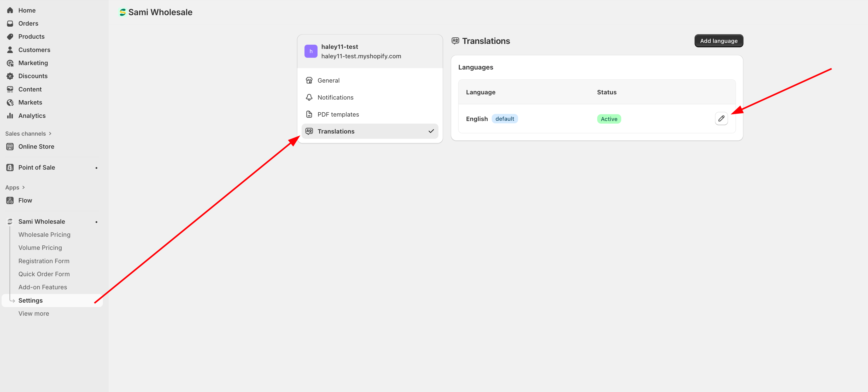Open Wholesale Pricing under Sami Wholesale
The image size is (868, 392).
coord(44,234)
